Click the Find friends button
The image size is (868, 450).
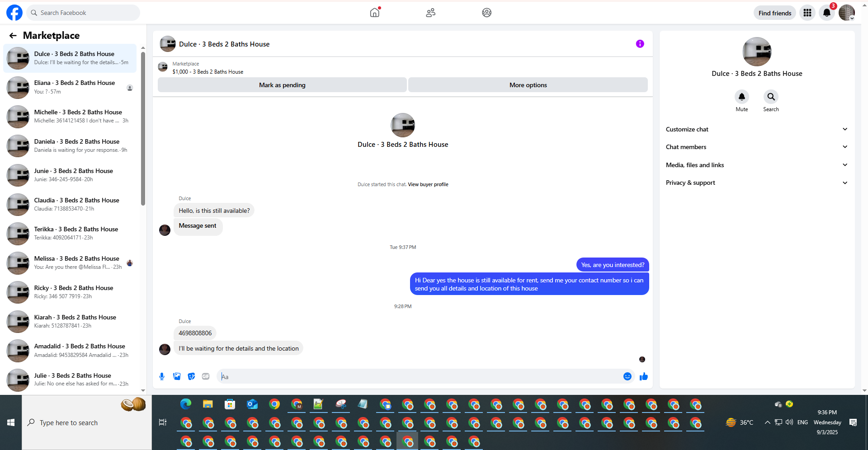point(775,13)
